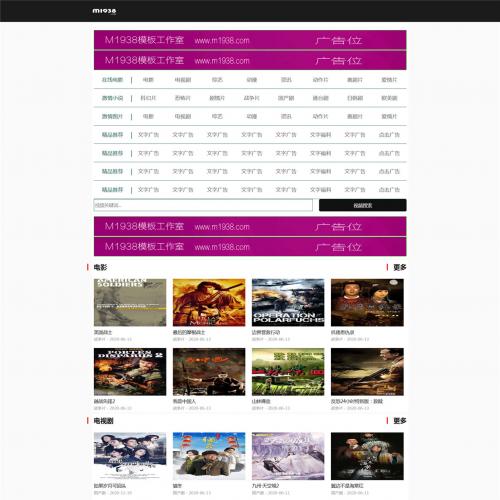This screenshot has height=500, width=500.
Task: Select 爱情片 in the 在线电影 row
Action: coord(389,80)
